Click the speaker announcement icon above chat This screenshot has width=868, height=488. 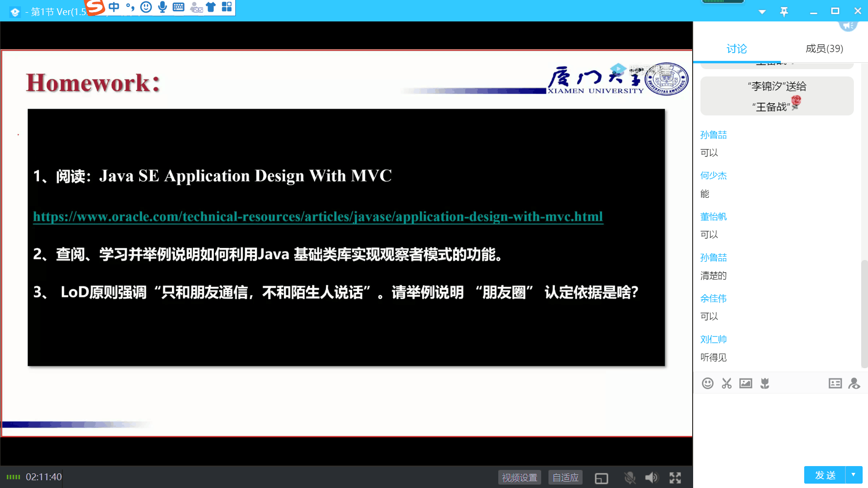(848, 26)
